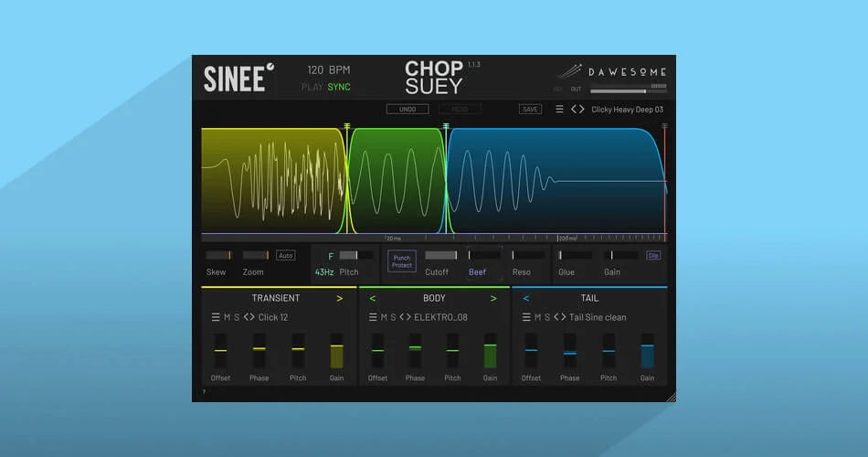868x457 pixels.
Task: Adjust the Cutoff slider
Action: 440,255
